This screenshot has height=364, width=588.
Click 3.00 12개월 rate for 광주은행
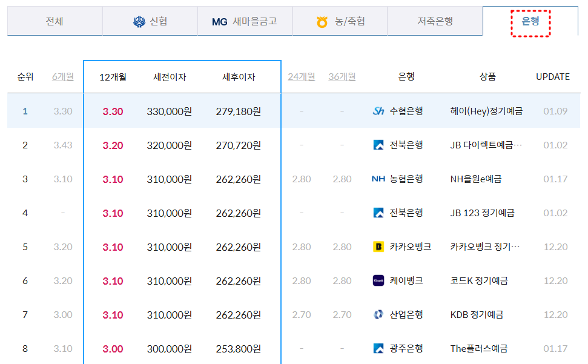(x=113, y=349)
